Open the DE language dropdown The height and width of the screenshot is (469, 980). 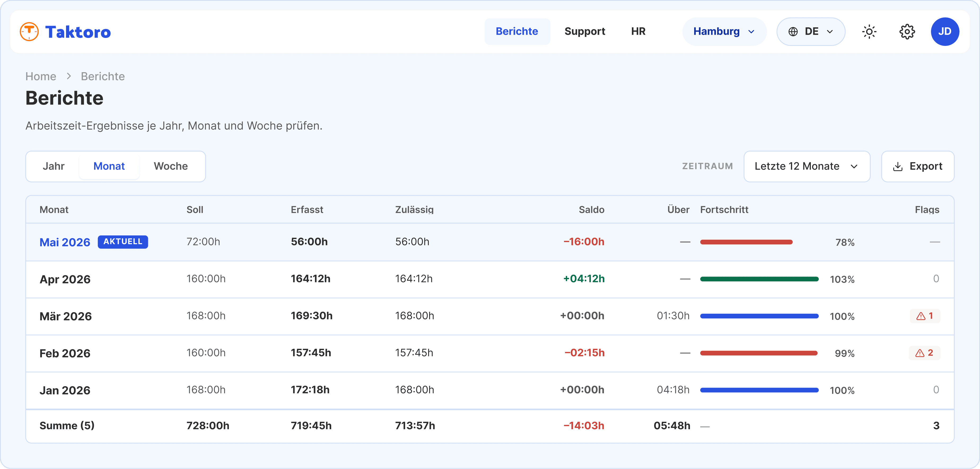pyautogui.click(x=811, y=32)
